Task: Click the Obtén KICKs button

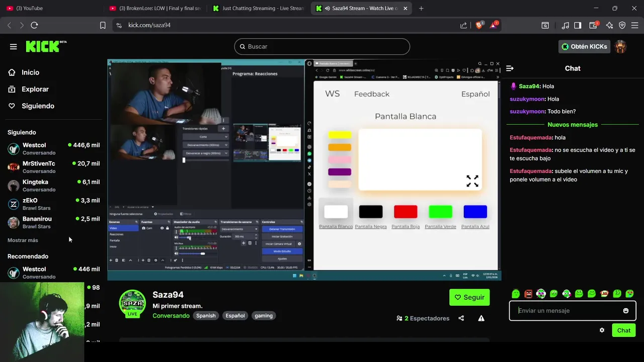Action: (584, 46)
